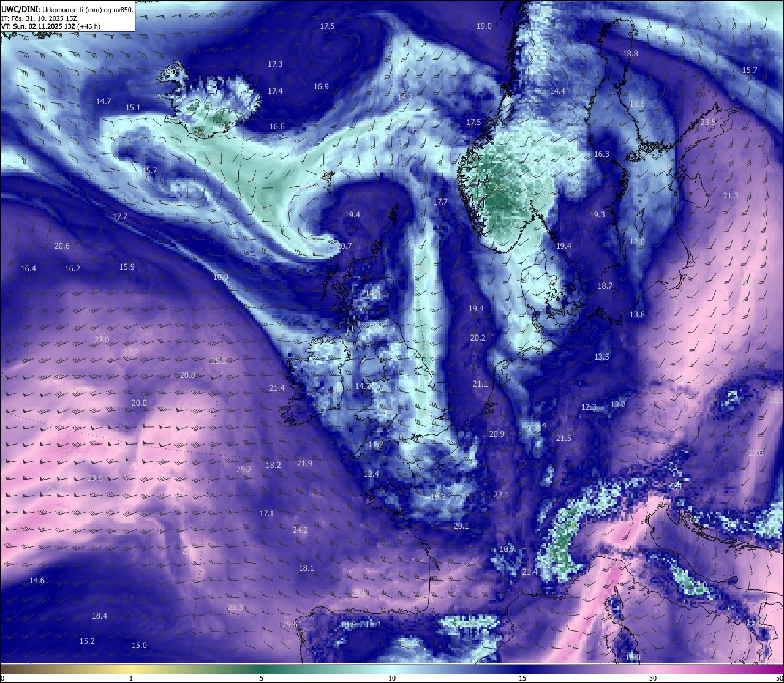Click the color scale tick labeled 30

click(653, 678)
